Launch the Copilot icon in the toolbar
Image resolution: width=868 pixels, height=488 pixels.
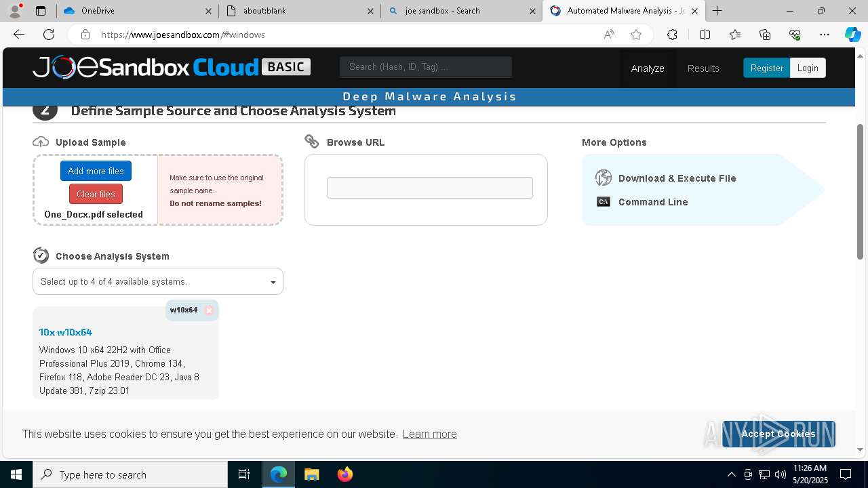click(x=852, y=35)
